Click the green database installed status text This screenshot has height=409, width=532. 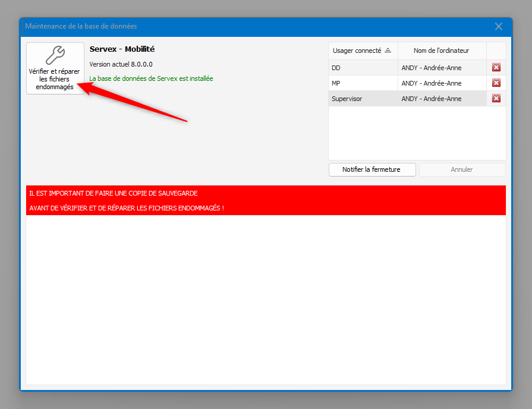(151, 78)
